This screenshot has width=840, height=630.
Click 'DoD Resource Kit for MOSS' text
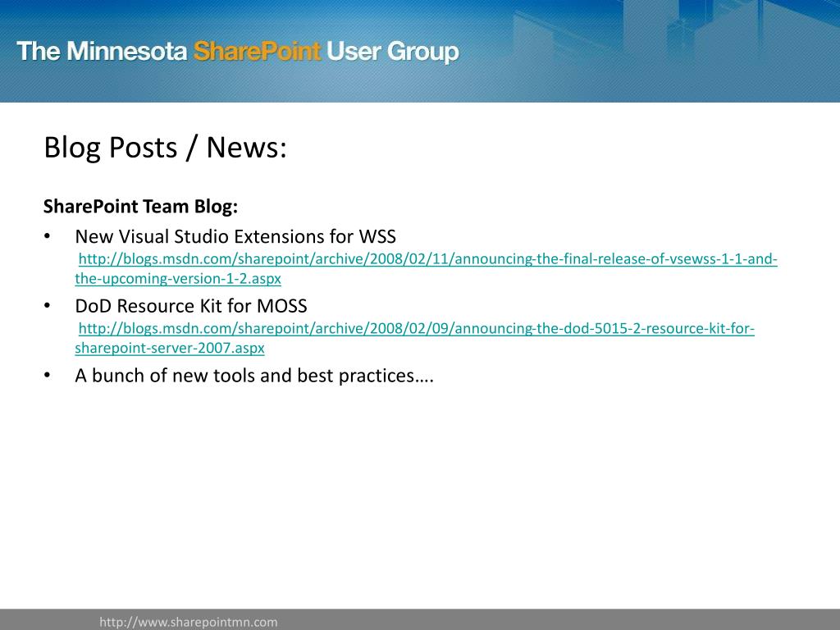190,306
